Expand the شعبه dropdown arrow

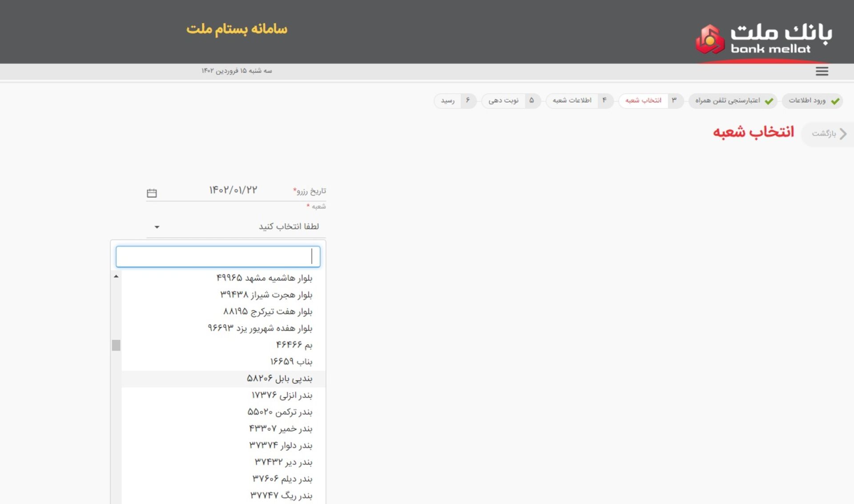point(157,227)
